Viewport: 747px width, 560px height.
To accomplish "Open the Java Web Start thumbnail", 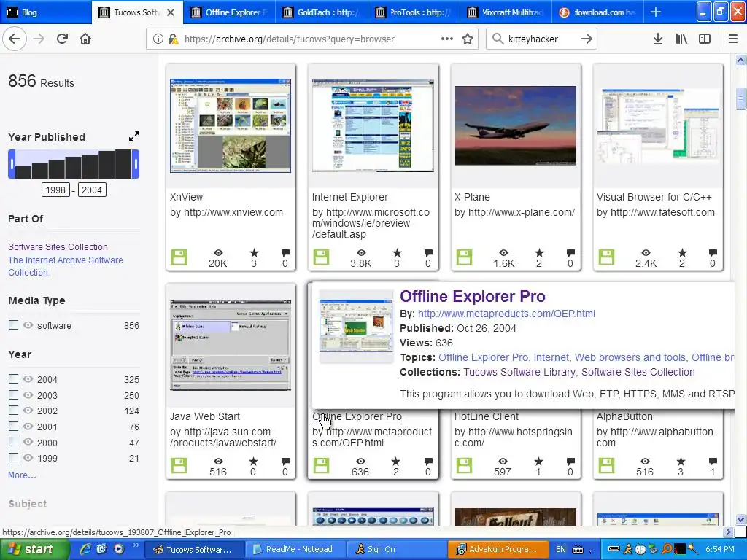I will (231, 345).
